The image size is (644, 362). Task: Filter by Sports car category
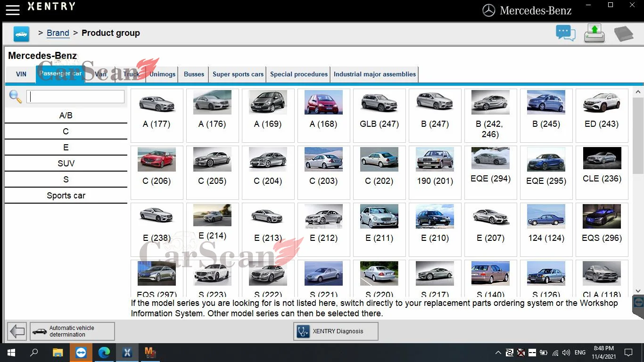click(x=66, y=196)
